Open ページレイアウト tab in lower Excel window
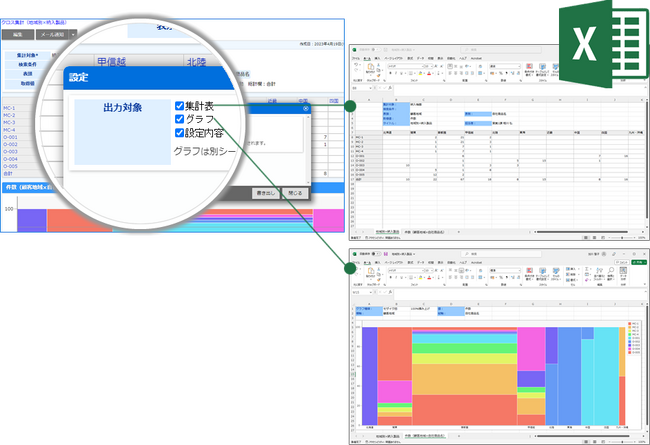This screenshot has width=650, height=445. pos(394,263)
